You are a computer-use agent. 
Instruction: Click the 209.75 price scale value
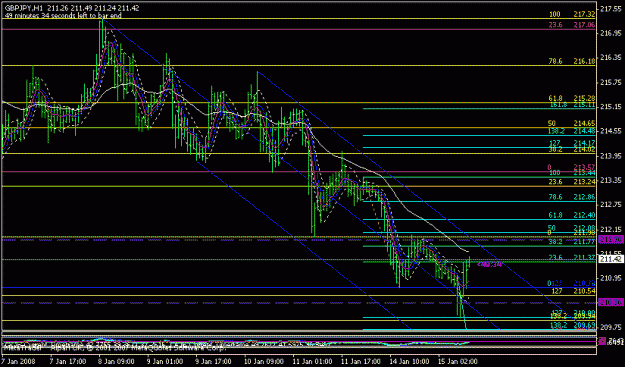click(610, 327)
